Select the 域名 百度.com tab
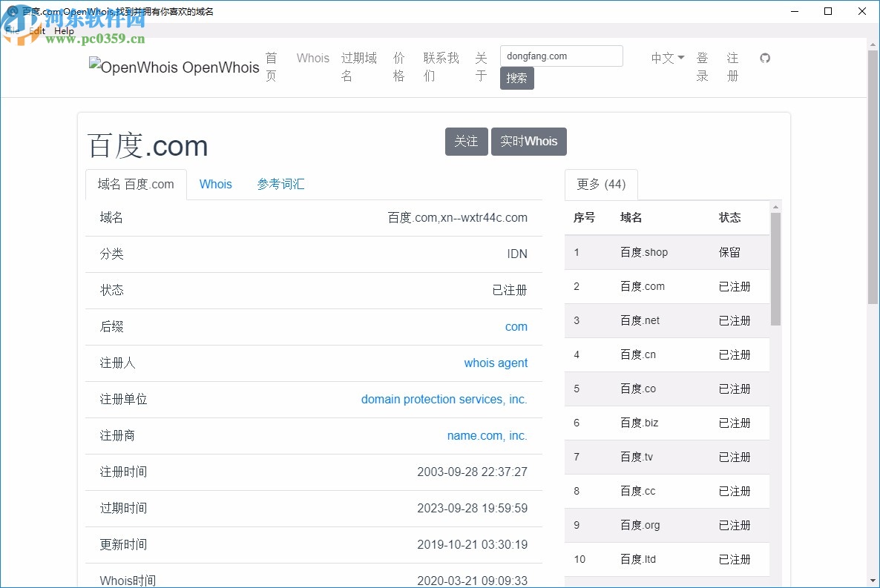Viewport: 880px width, 588px height. click(x=136, y=184)
